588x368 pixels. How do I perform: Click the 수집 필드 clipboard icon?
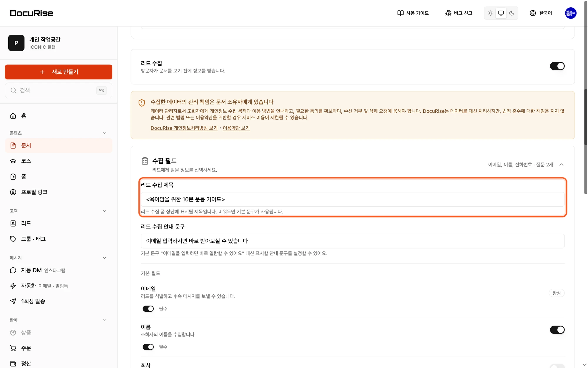pyautogui.click(x=145, y=161)
